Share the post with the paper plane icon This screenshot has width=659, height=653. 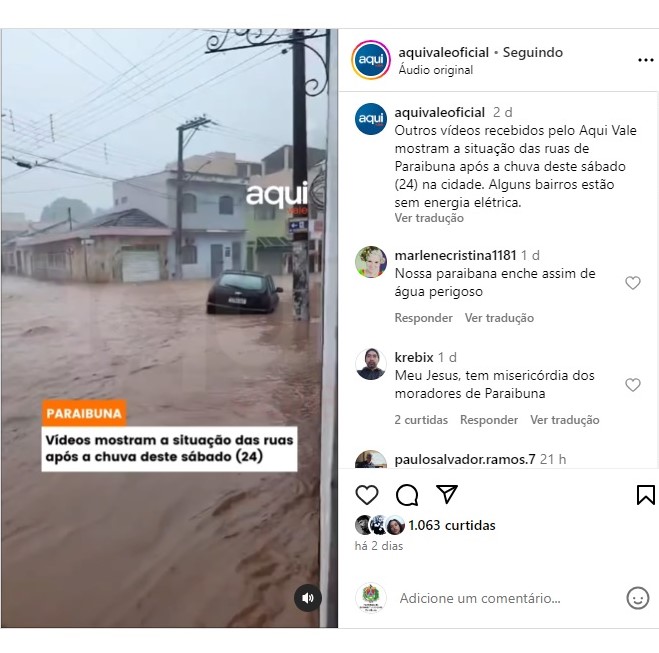[446, 494]
